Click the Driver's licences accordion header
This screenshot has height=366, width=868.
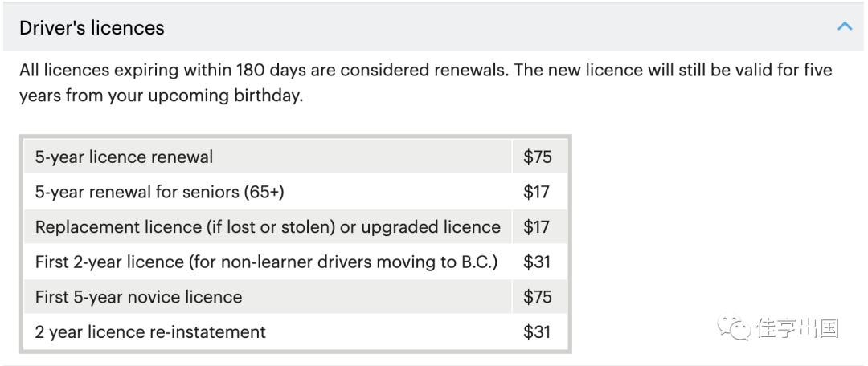[x=434, y=27]
